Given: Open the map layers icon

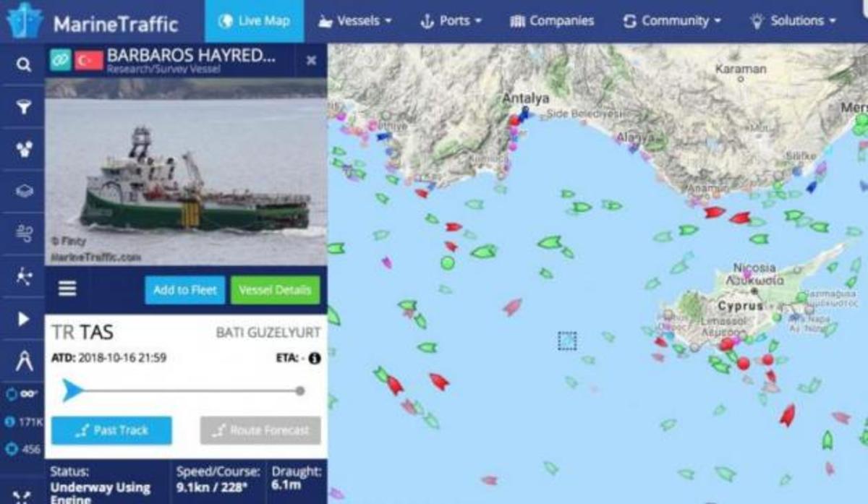Looking at the screenshot, I should coord(24,191).
